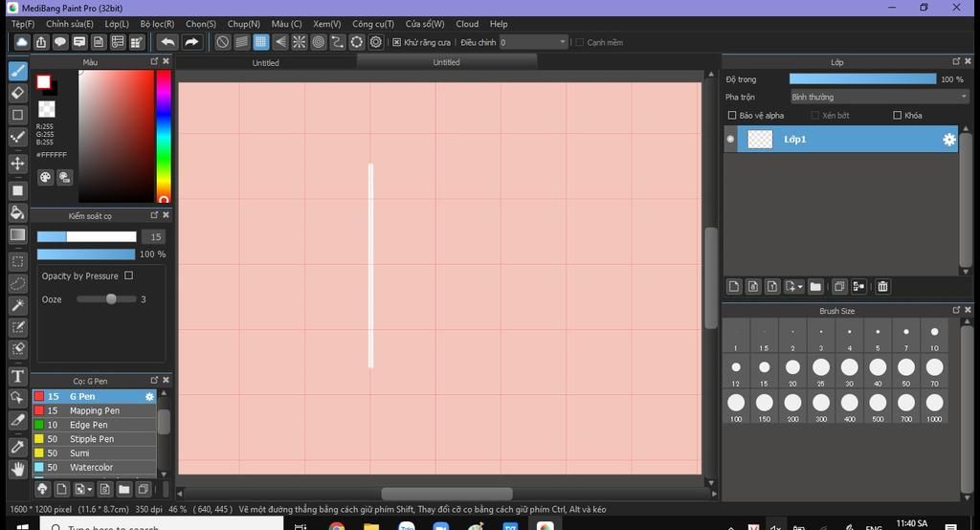Screen dimensions: 980x530
Task: Choose the Magic Wand tool
Action: coord(17,305)
